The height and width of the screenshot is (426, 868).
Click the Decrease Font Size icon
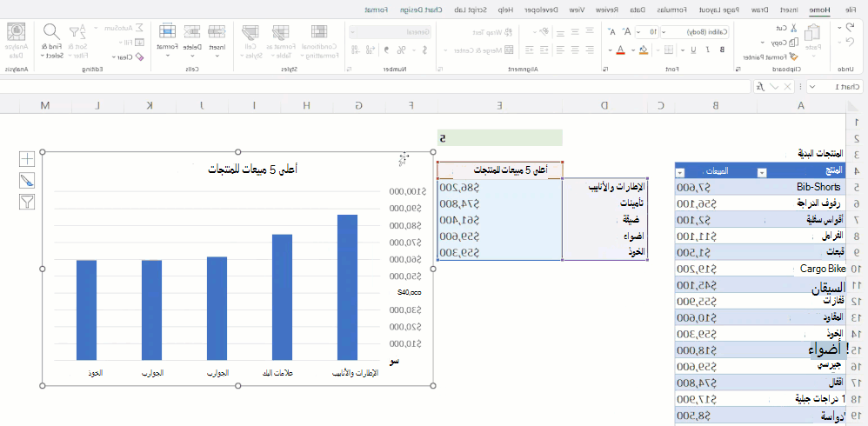click(611, 31)
